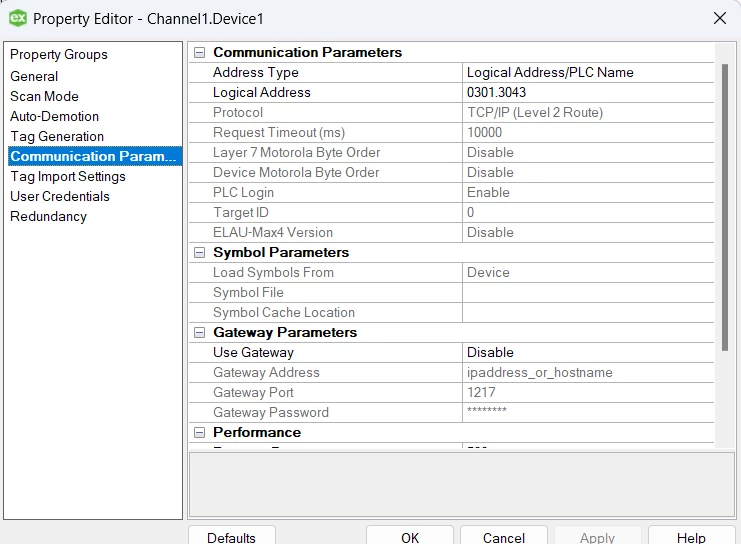This screenshot has height=544, width=741.
Task: Click the property description pane
Action: [462, 484]
